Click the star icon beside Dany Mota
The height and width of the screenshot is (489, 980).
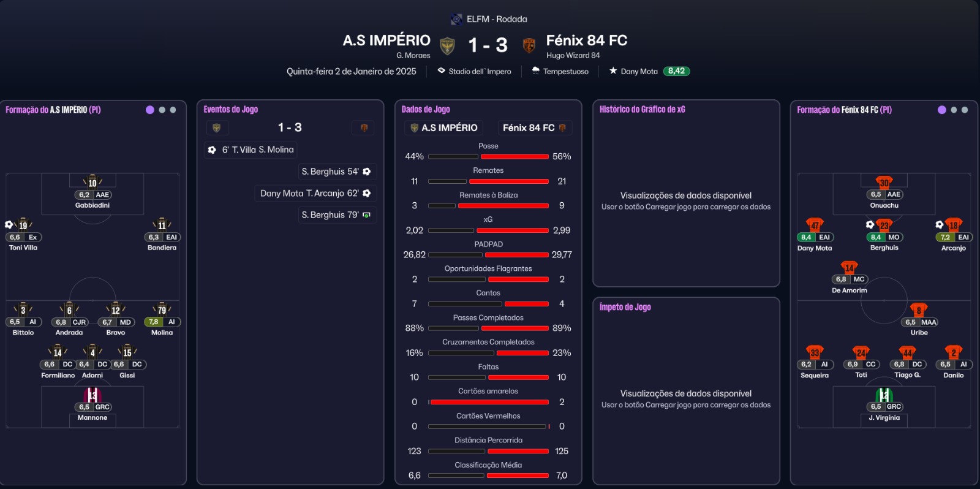point(613,71)
